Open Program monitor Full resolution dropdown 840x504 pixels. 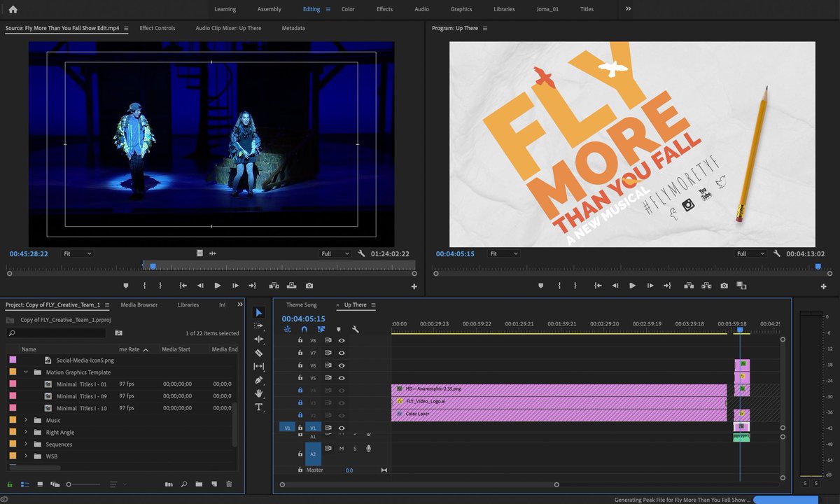pos(750,254)
